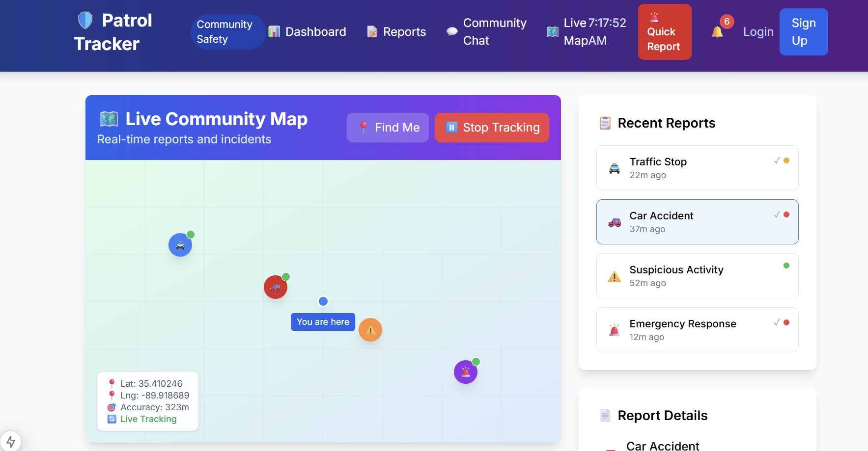Stop Tracking live location
The height and width of the screenshot is (451, 868).
click(x=492, y=128)
